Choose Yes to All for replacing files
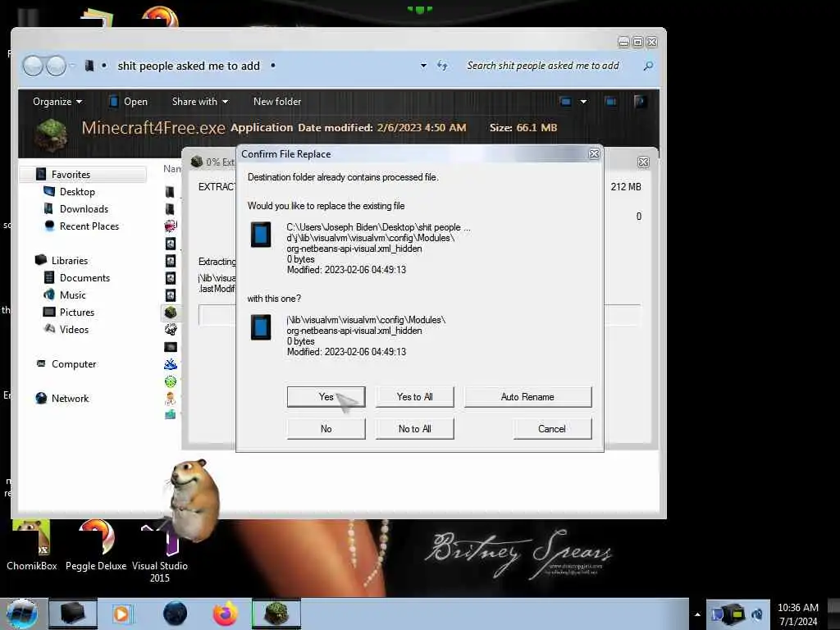This screenshot has width=840, height=630. [414, 397]
